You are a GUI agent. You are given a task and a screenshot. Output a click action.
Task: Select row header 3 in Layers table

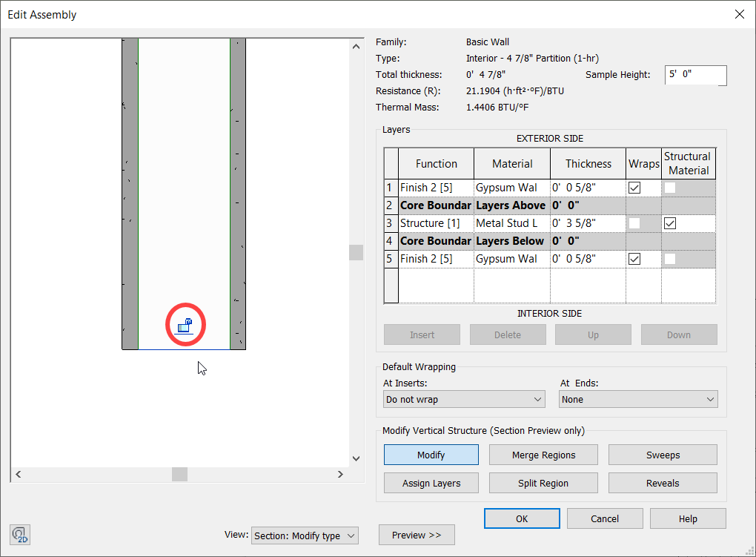(391, 223)
